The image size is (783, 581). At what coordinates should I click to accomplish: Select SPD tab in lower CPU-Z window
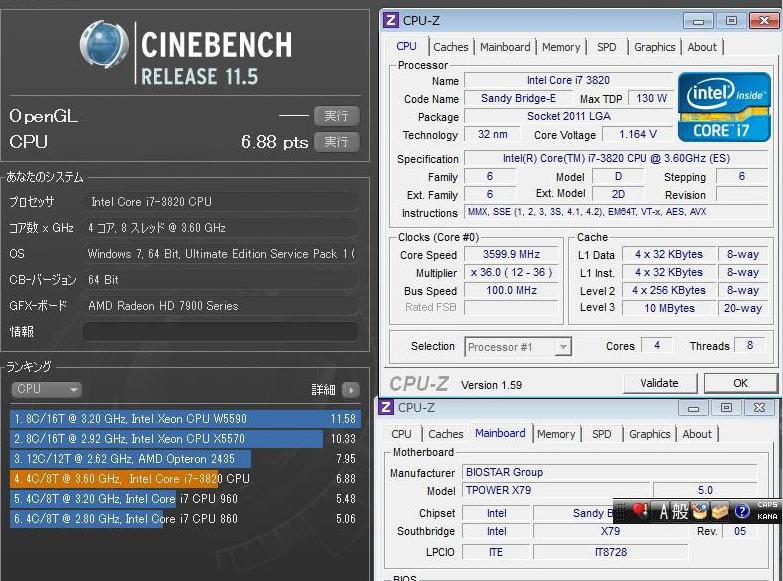pyautogui.click(x=601, y=434)
